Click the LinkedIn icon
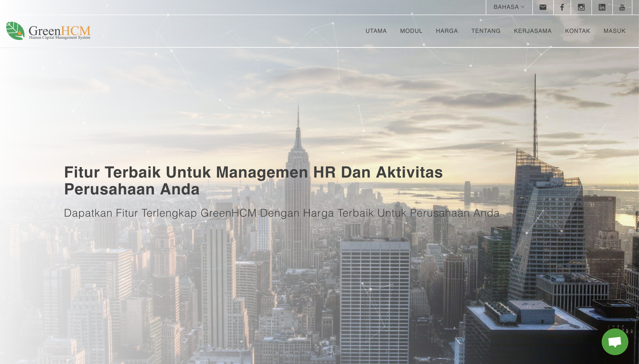639x364 pixels. click(x=602, y=7)
